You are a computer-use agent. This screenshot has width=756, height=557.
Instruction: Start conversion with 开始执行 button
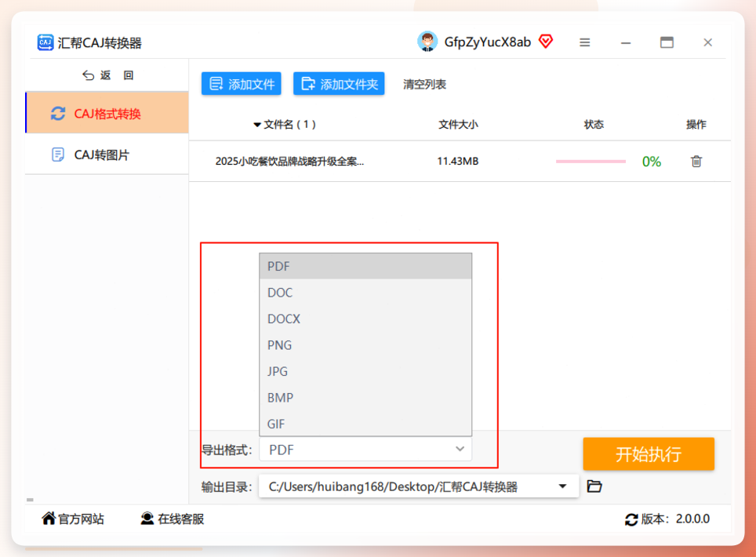click(x=649, y=453)
